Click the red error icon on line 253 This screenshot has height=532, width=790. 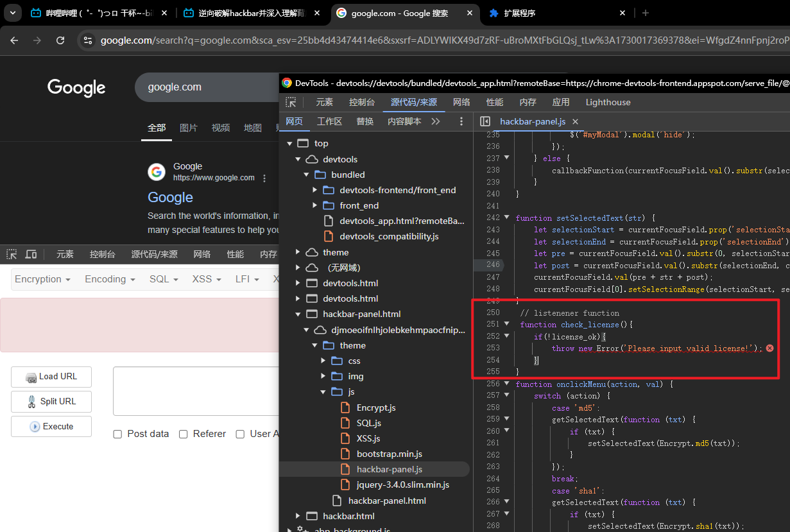tap(769, 348)
